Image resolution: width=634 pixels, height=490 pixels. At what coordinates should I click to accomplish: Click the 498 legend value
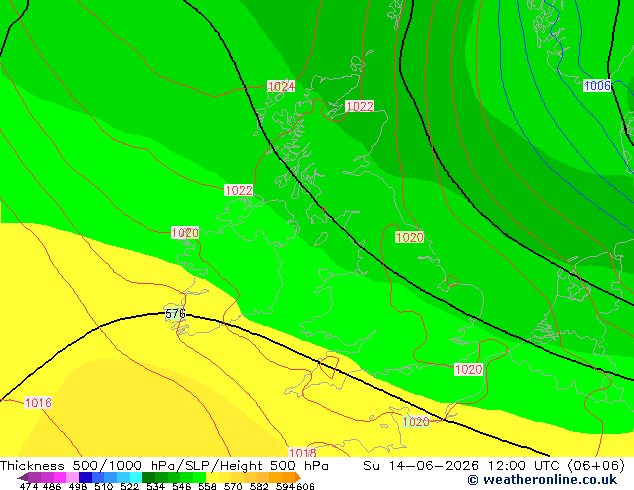click(x=78, y=486)
